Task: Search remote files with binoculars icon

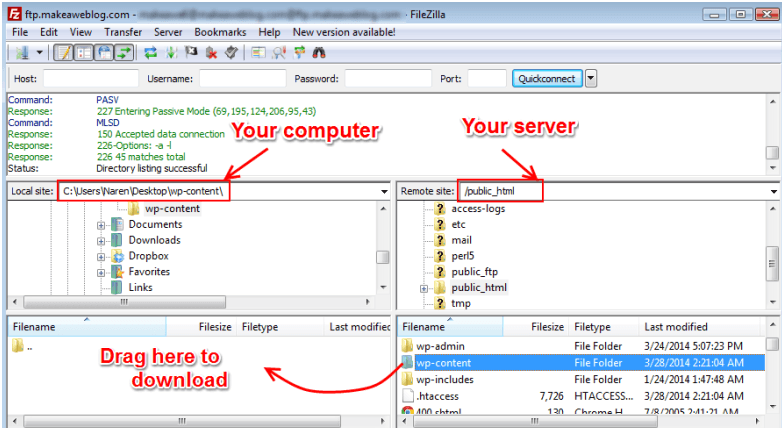Action: point(319,52)
